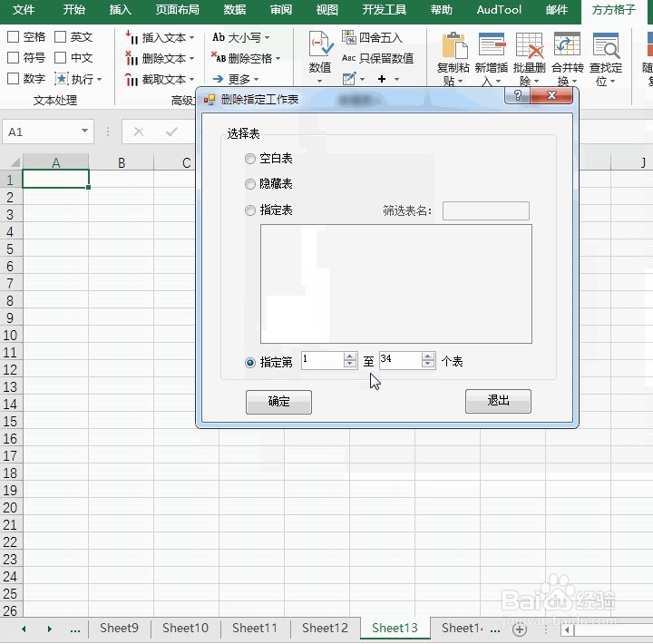This screenshot has height=644, width=653.
Task: Open the 开发工具 ribbon tab
Action: (384, 10)
